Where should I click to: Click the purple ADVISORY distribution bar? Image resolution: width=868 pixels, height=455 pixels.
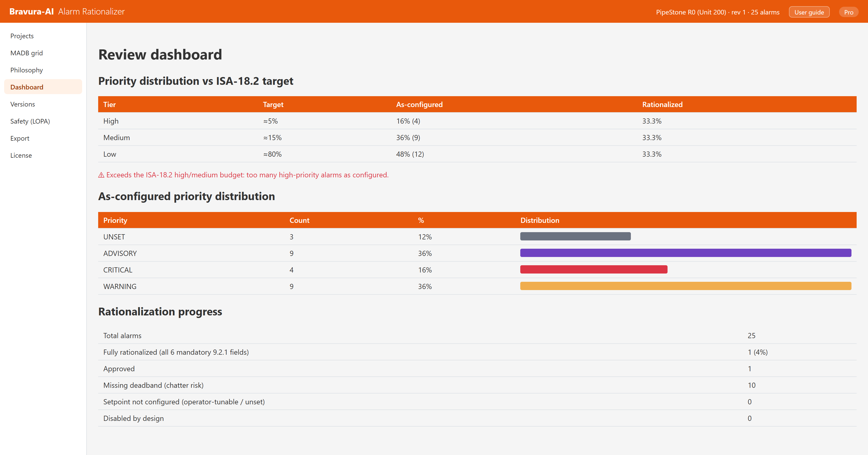click(686, 253)
